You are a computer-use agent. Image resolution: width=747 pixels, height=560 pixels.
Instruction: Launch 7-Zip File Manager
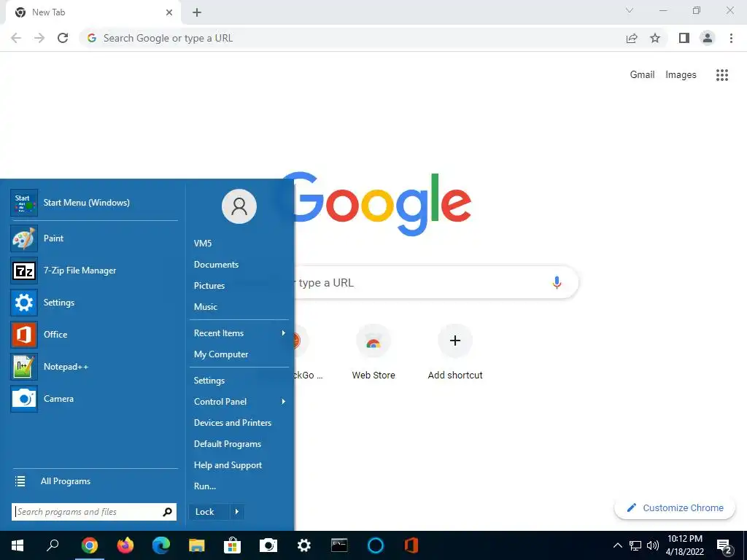click(94, 271)
